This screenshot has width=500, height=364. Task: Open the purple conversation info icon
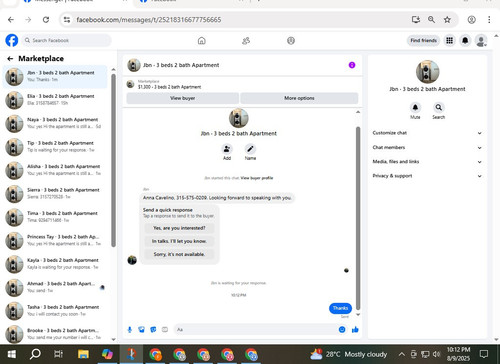pyautogui.click(x=352, y=65)
